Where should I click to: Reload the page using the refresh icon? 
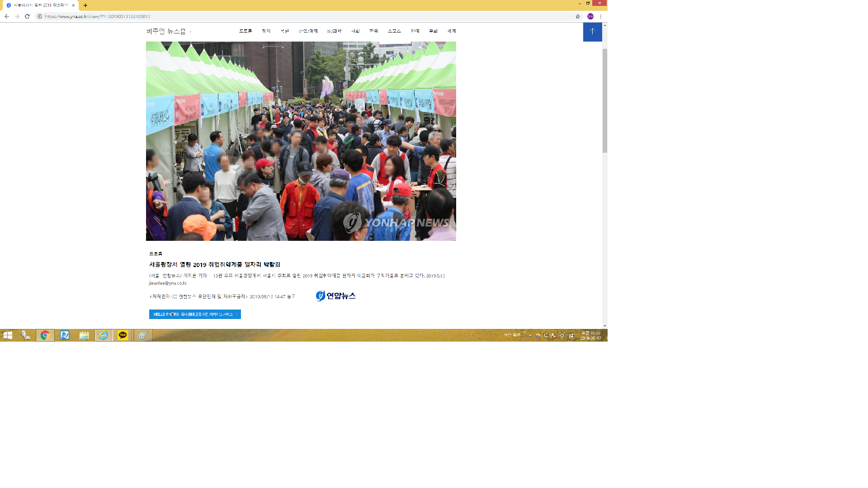pos(27,16)
